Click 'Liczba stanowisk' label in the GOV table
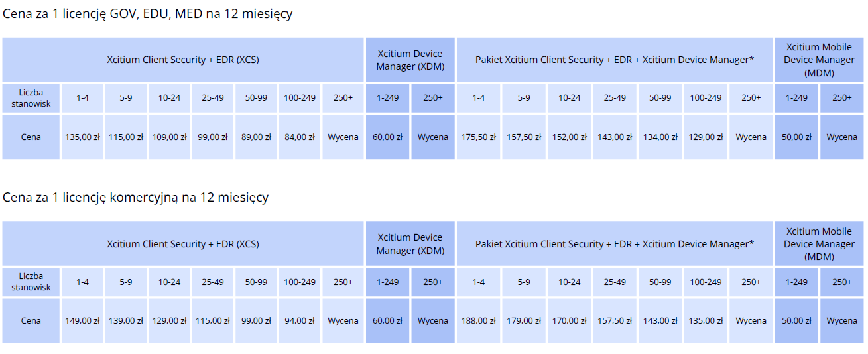The width and height of the screenshot is (868, 354). click(31, 97)
